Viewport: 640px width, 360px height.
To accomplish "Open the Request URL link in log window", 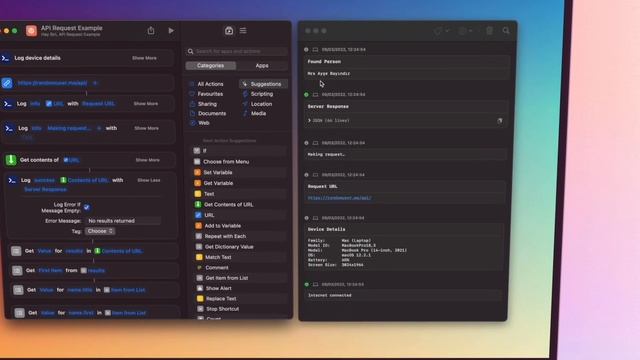I will tap(339, 198).
